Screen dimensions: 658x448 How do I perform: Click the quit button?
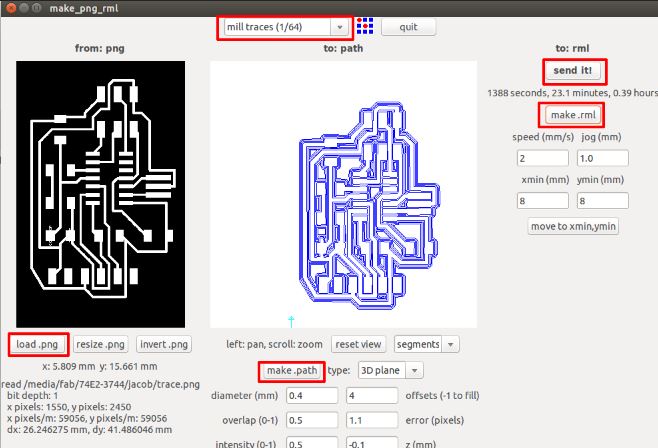click(408, 27)
